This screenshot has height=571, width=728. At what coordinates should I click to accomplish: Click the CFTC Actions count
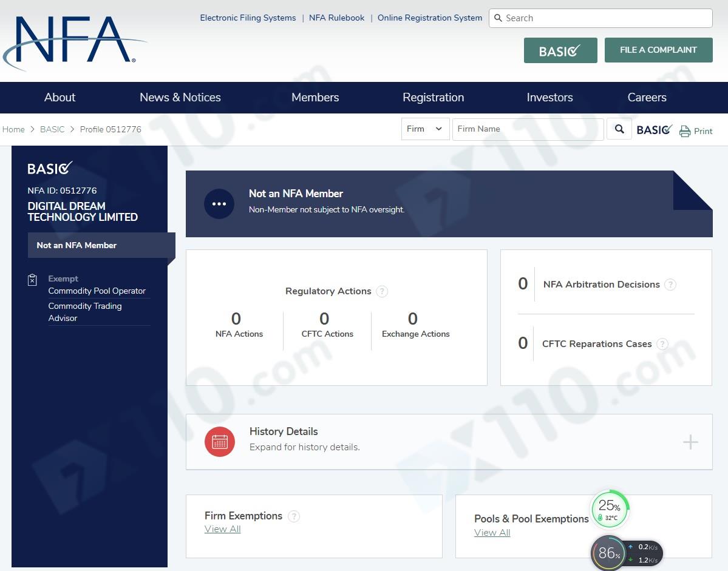click(x=324, y=319)
